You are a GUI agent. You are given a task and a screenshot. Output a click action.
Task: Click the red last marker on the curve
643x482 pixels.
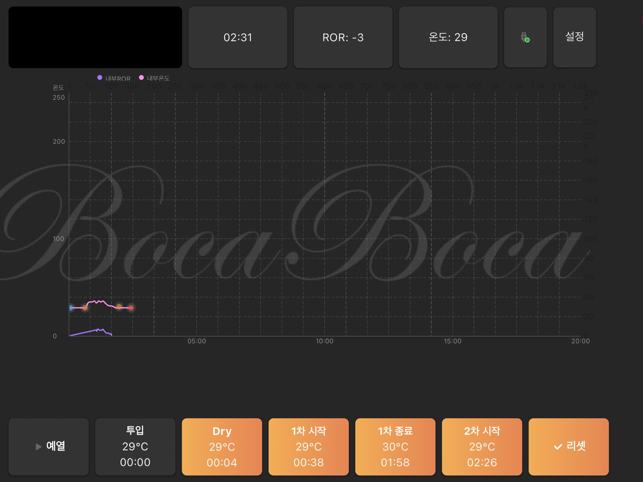pos(131,308)
